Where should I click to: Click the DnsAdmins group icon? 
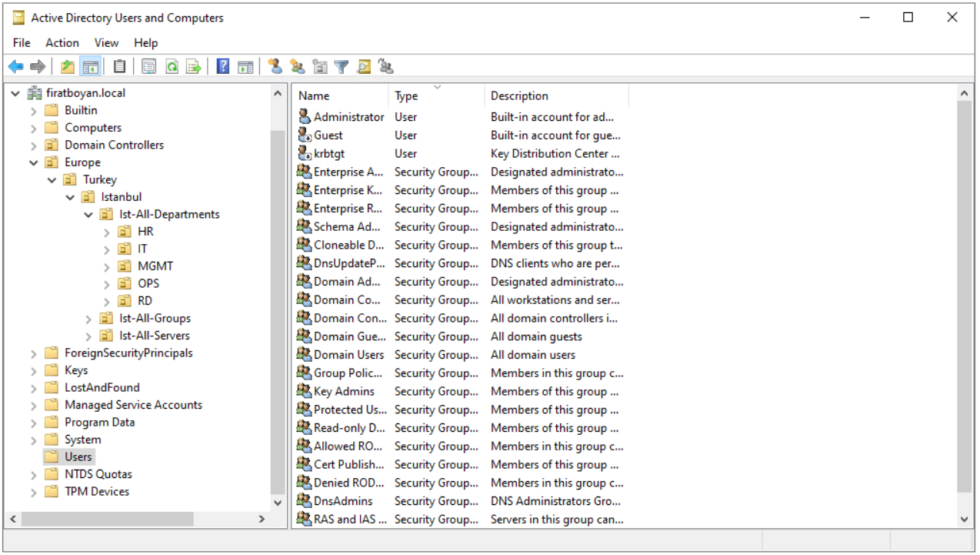(x=305, y=501)
